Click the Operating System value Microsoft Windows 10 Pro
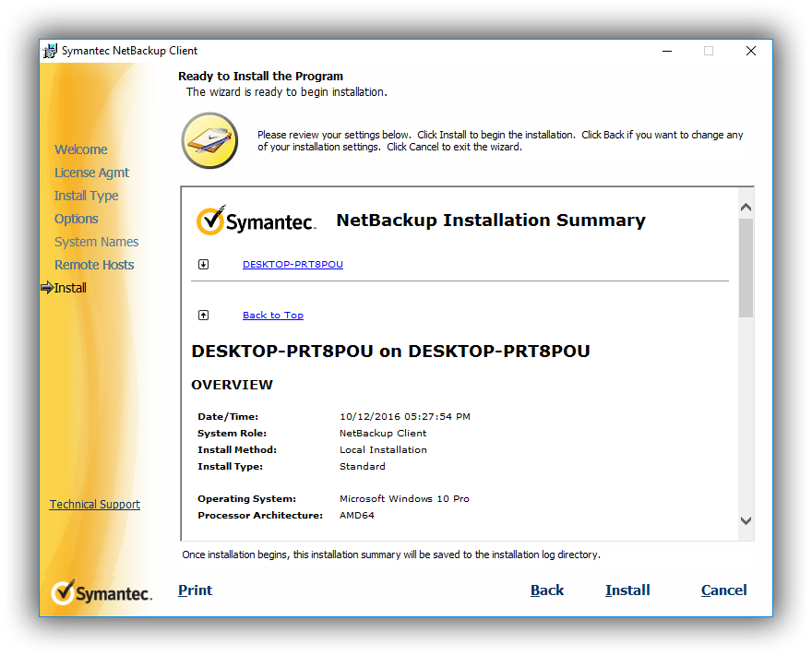Viewport: 812px width, 656px height. click(x=404, y=499)
